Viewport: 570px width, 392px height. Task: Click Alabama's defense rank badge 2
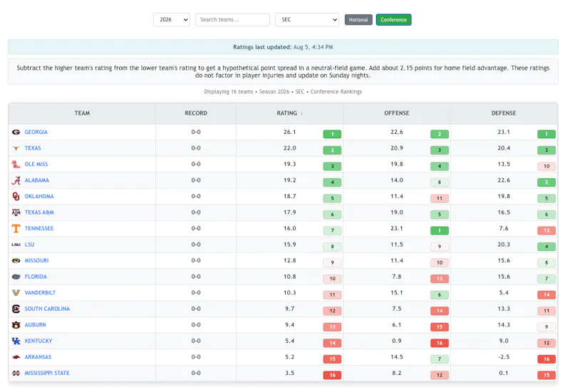click(x=546, y=182)
